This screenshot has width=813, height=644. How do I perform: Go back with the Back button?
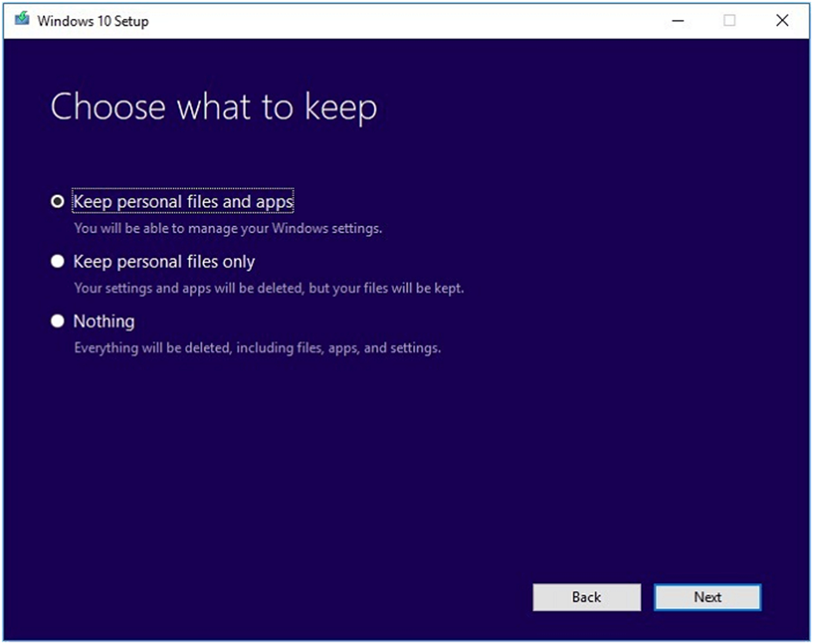coord(587,598)
